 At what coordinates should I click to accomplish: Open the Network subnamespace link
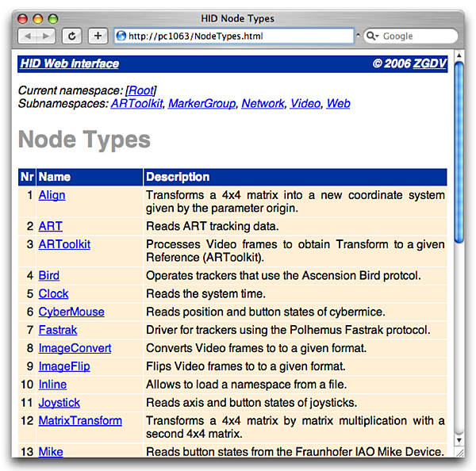click(x=263, y=104)
